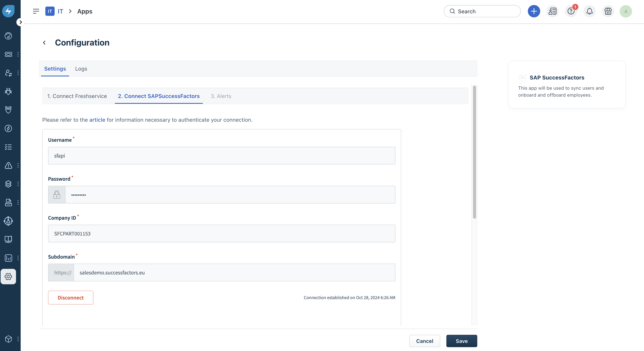Screen dimensions: 644x351
Task: Open help icon with red badge
Action: click(x=571, y=11)
